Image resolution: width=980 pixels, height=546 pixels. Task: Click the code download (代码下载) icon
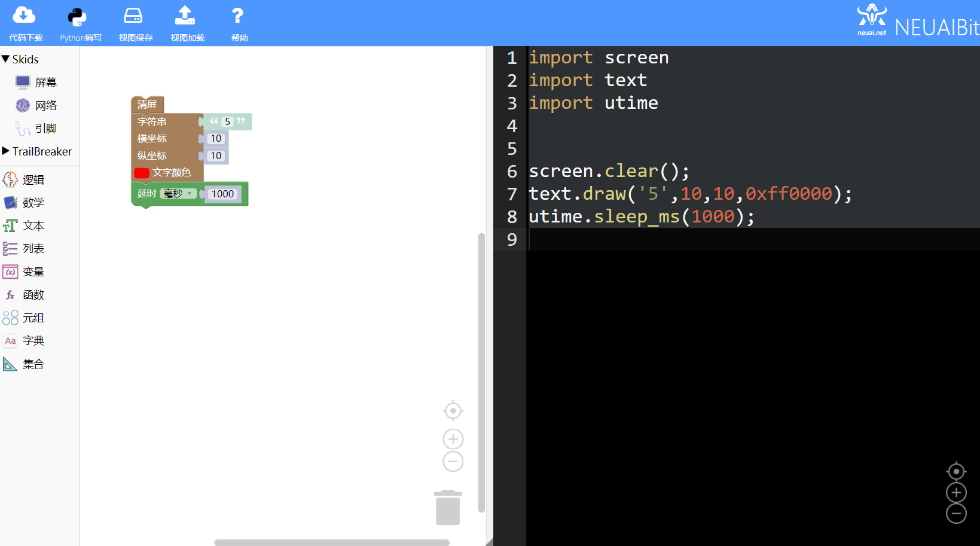tap(24, 16)
